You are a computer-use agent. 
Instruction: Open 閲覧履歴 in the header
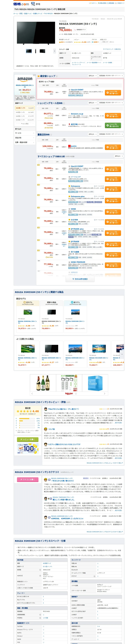click(x=111, y=3)
